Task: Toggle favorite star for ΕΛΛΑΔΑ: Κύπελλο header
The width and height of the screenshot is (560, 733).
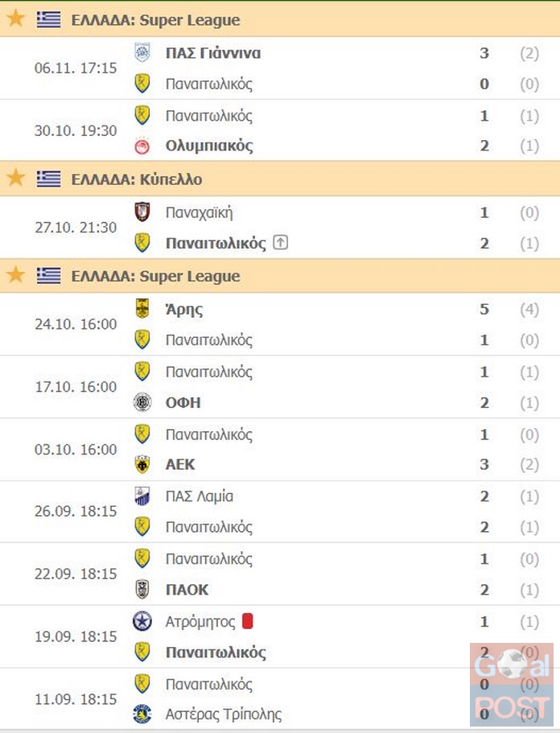Action: (15, 178)
